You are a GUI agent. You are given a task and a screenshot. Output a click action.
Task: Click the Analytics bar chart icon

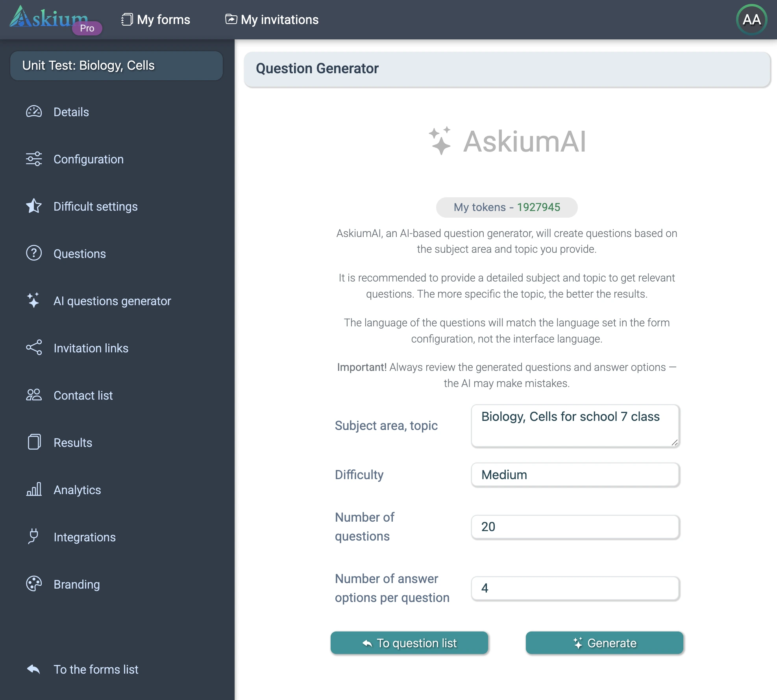(34, 489)
